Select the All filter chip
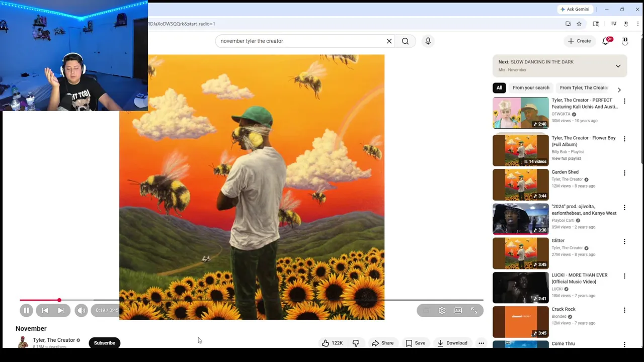644x362 pixels. pyautogui.click(x=499, y=88)
